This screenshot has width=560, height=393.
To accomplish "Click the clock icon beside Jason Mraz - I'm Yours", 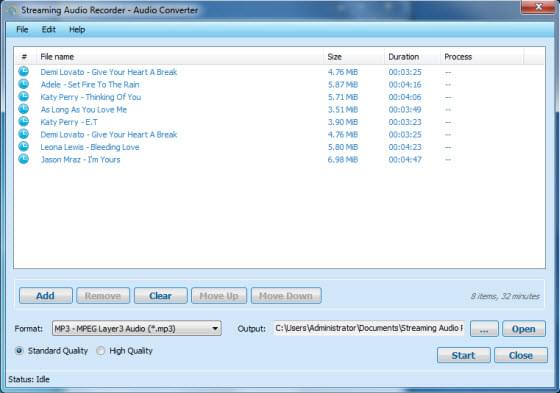I will coord(24,159).
